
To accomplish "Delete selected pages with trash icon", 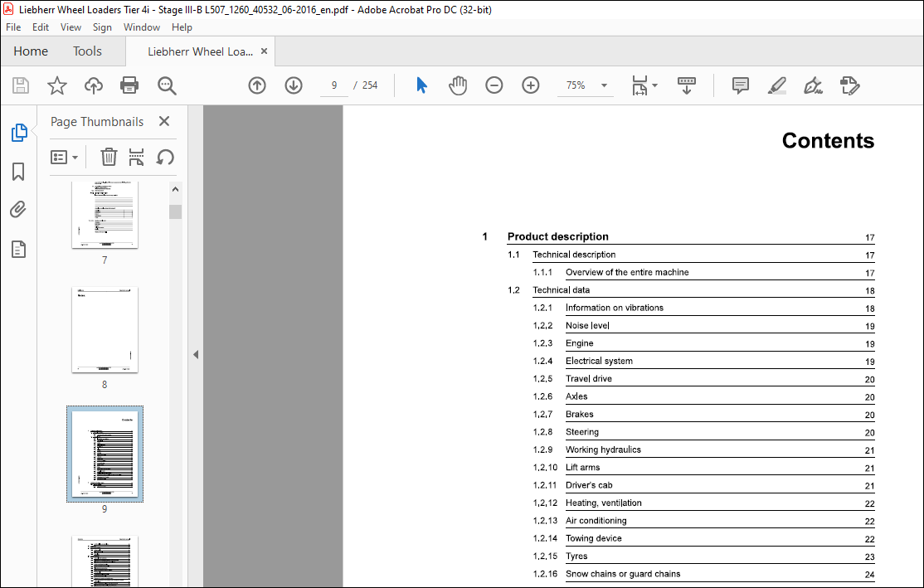I will tap(109, 158).
